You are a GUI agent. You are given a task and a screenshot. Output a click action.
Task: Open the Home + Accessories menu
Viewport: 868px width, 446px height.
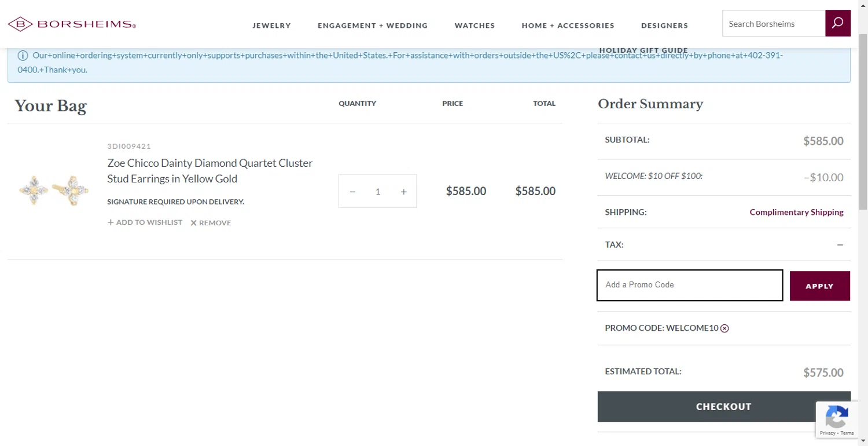[x=568, y=25]
